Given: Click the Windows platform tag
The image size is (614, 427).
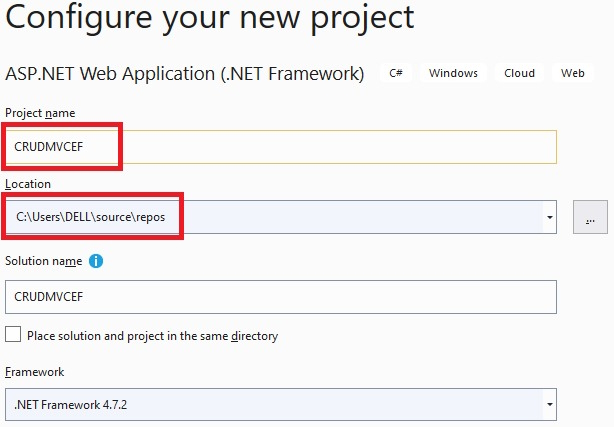Looking at the screenshot, I should coord(453,73).
